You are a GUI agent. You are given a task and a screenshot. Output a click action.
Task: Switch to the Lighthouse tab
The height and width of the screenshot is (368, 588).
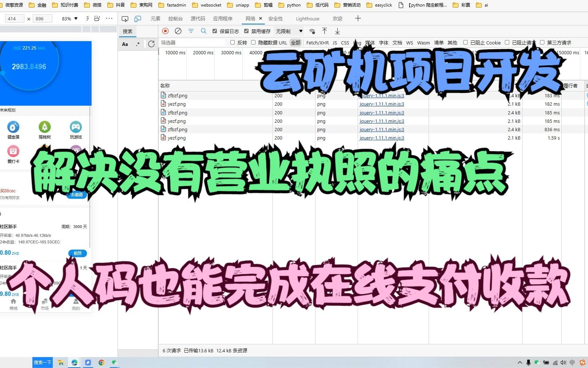click(307, 19)
